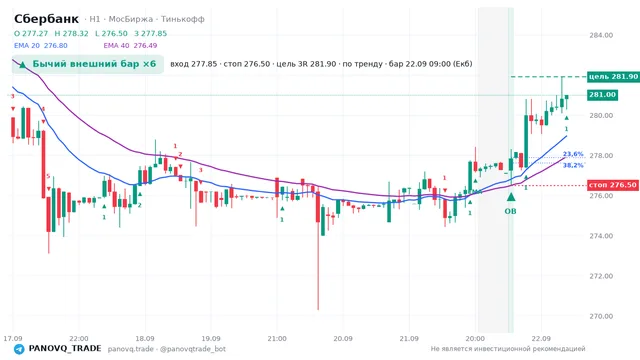Click the '274.00' price axis label
The height and width of the screenshot is (360, 640).
pos(601,236)
